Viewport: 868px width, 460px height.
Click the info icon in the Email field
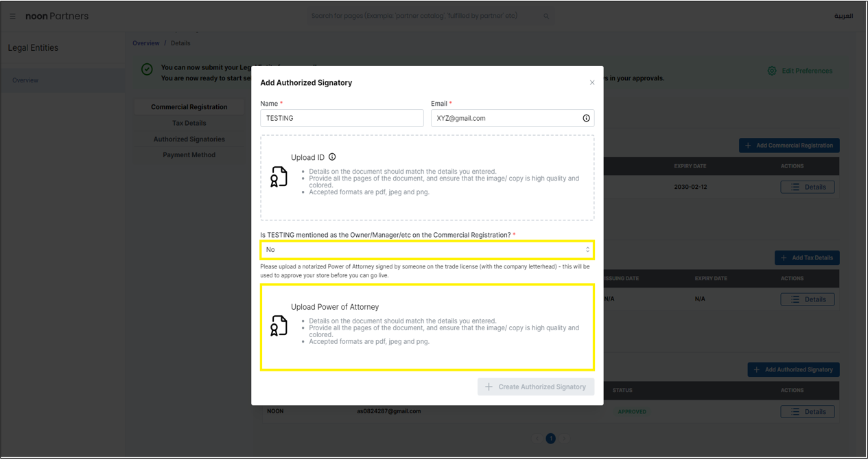[587, 117]
